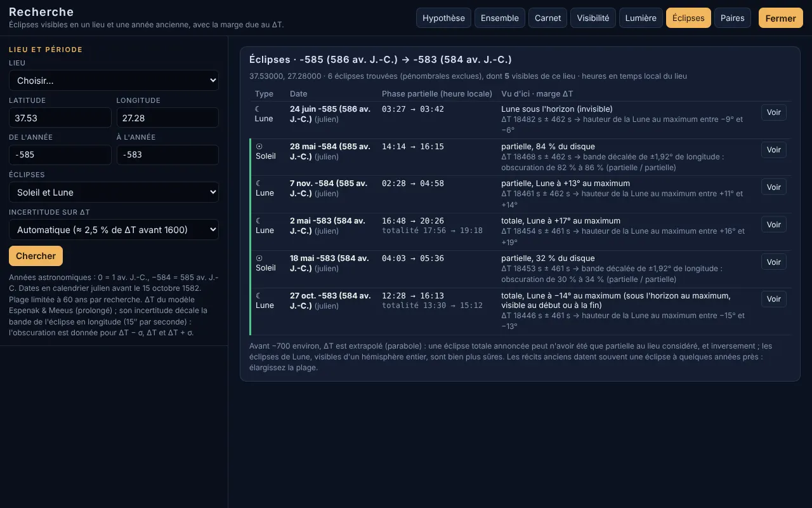Click Voir for the 2 mai -583 lunar eclipse

pos(773,224)
